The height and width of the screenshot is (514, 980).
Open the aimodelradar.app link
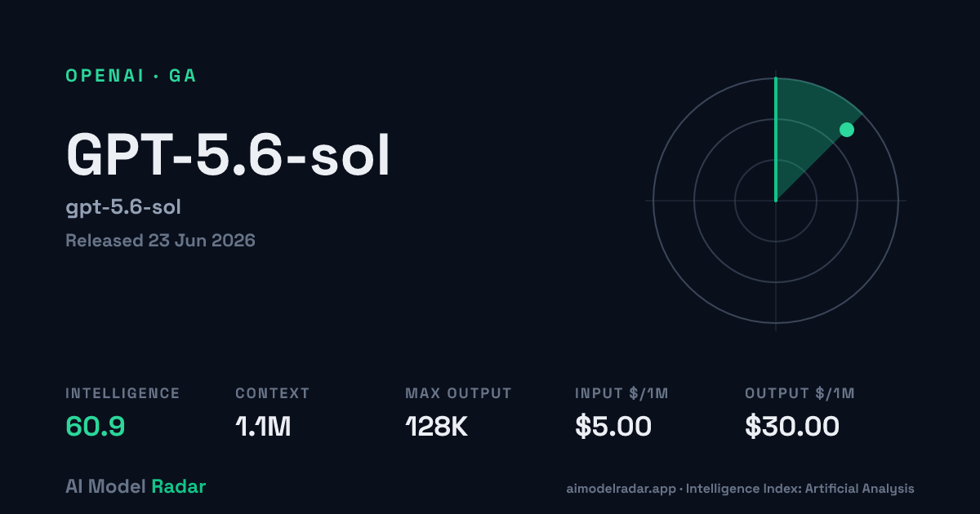tap(621, 489)
